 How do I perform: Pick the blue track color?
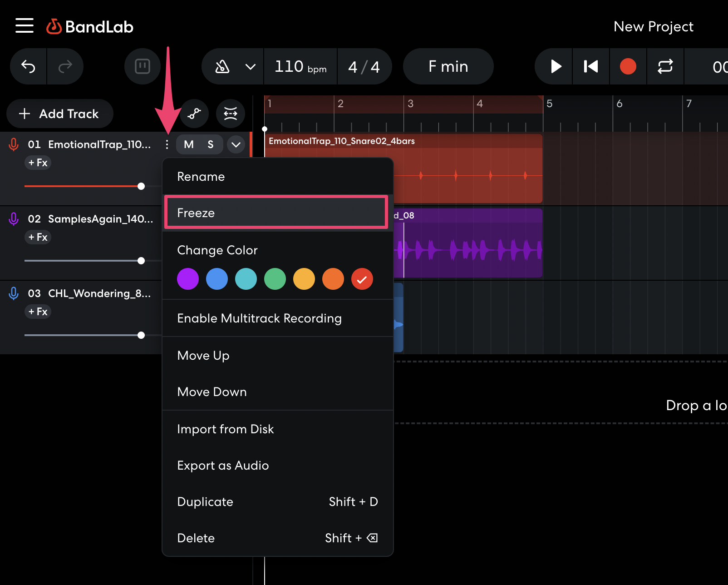[217, 279]
